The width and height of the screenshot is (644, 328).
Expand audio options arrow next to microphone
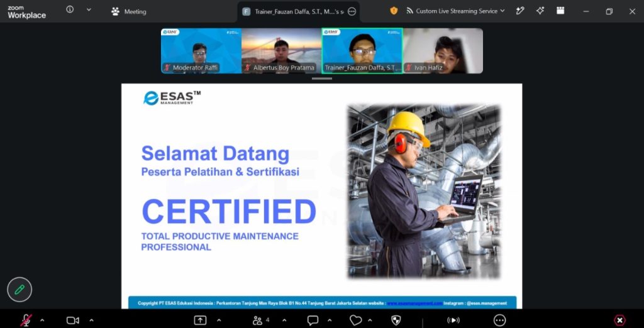tap(42, 320)
